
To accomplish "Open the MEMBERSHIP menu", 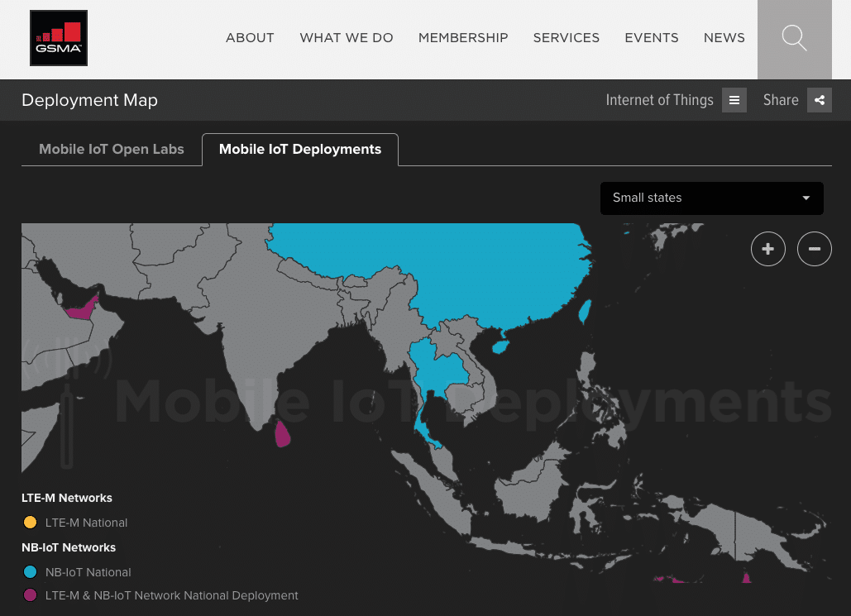I will 463,38.
